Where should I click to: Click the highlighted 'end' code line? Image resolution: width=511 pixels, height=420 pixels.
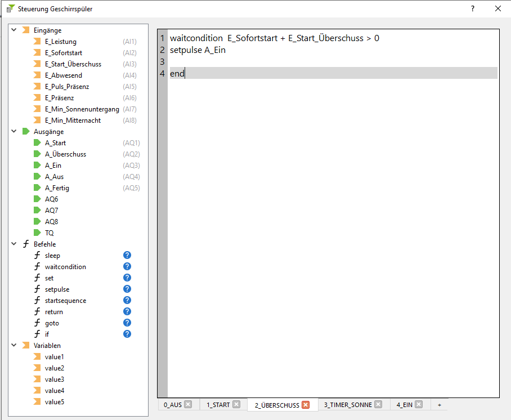click(333, 73)
